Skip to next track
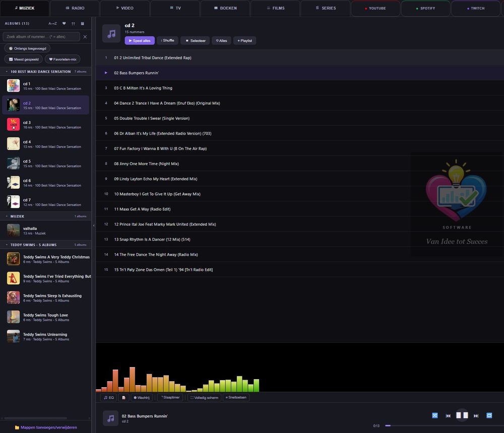Viewport: 504px width, 433px height. pyautogui.click(x=476, y=416)
